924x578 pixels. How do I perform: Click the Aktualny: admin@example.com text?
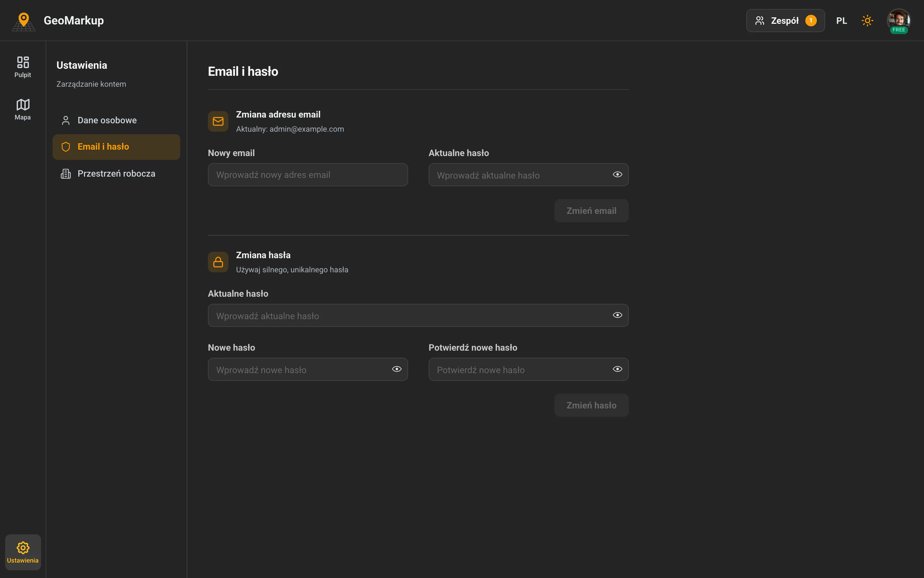pos(290,129)
